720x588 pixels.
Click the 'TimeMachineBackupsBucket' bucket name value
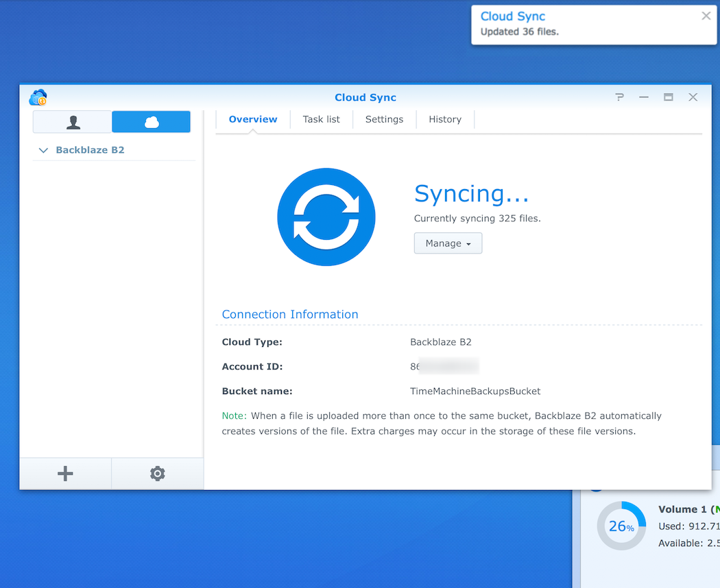click(475, 391)
